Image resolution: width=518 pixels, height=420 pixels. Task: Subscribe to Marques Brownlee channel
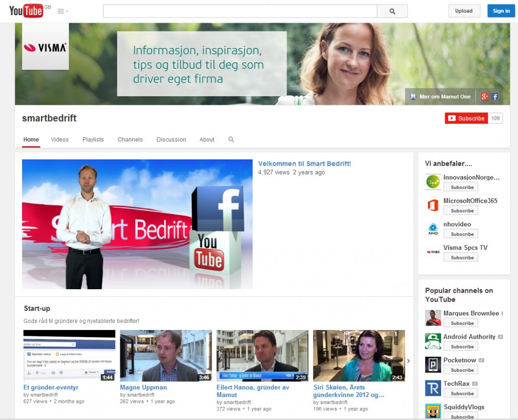pyautogui.click(x=461, y=323)
